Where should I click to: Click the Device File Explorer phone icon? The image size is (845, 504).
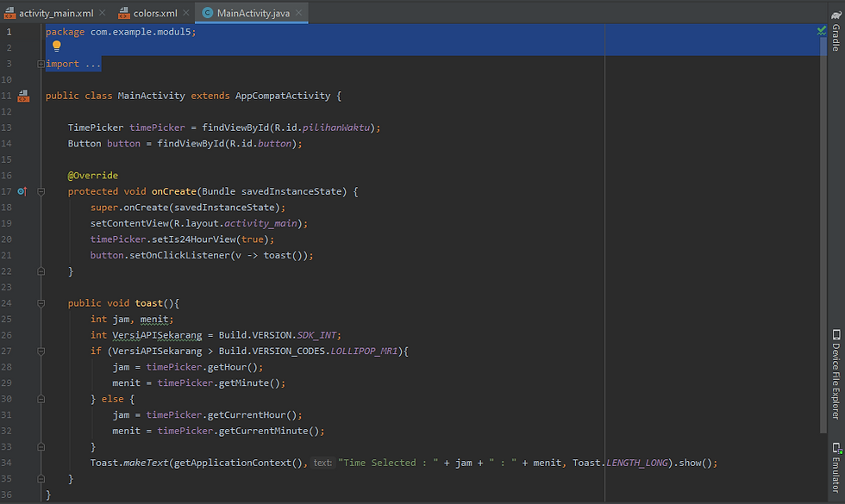click(836, 334)
